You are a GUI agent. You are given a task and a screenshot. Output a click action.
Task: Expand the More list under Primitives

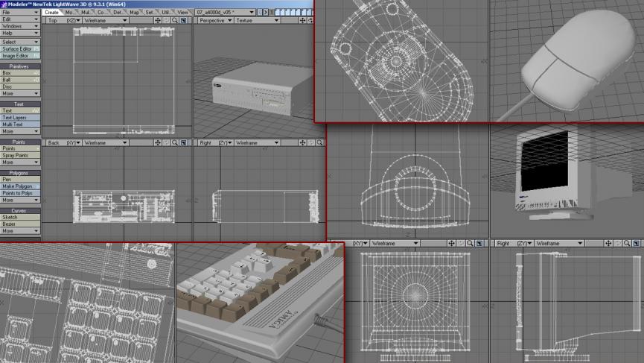tap(20, 93)
